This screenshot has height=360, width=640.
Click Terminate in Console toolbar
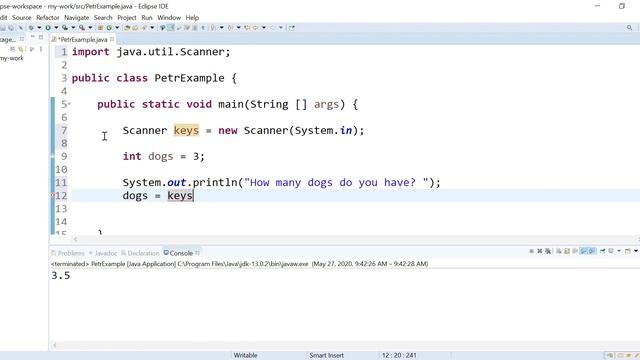click(x=531, y=251)
